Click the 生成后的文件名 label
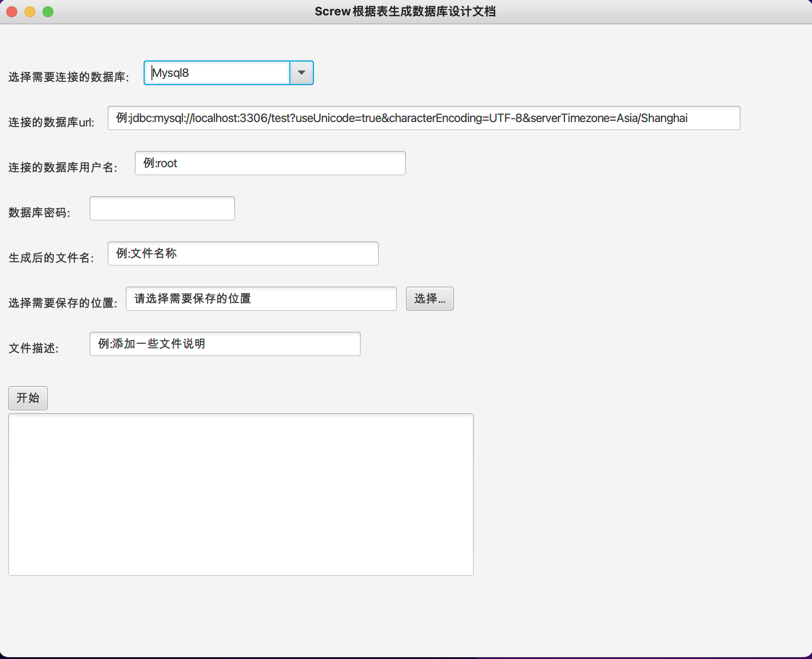Image resolution: width=812 pixels, height=659 pixels. (51, 258)
